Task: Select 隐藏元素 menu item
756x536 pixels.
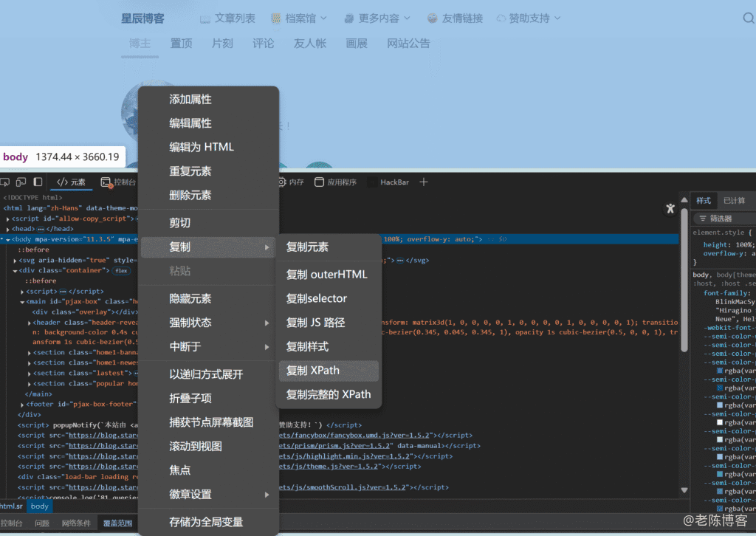Action: pos(209,299)
